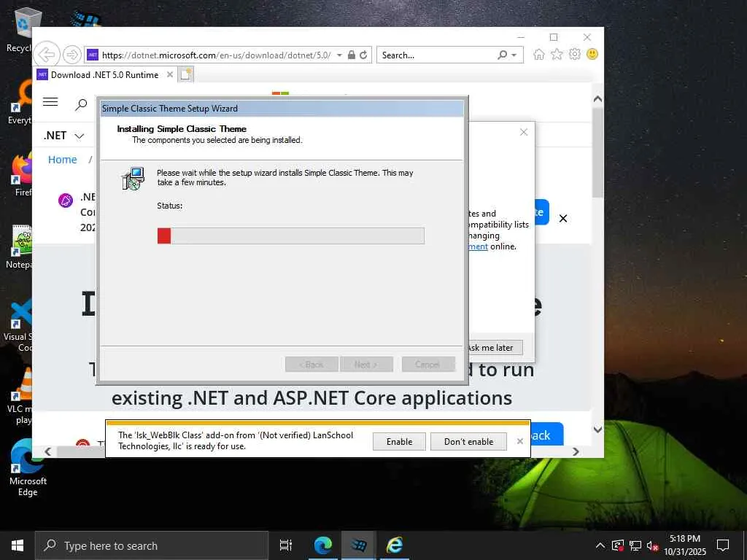Click the Cancel button in setup wizard

427,365
